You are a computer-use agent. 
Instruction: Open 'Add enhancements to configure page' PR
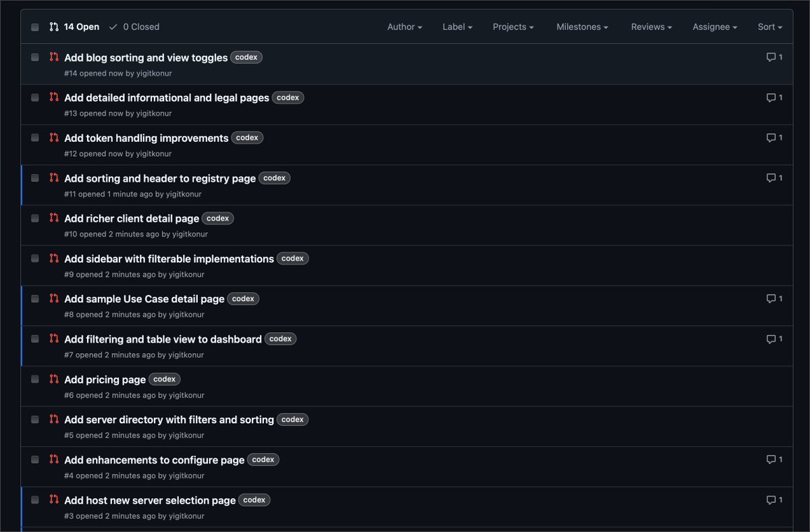click(154, 460)
